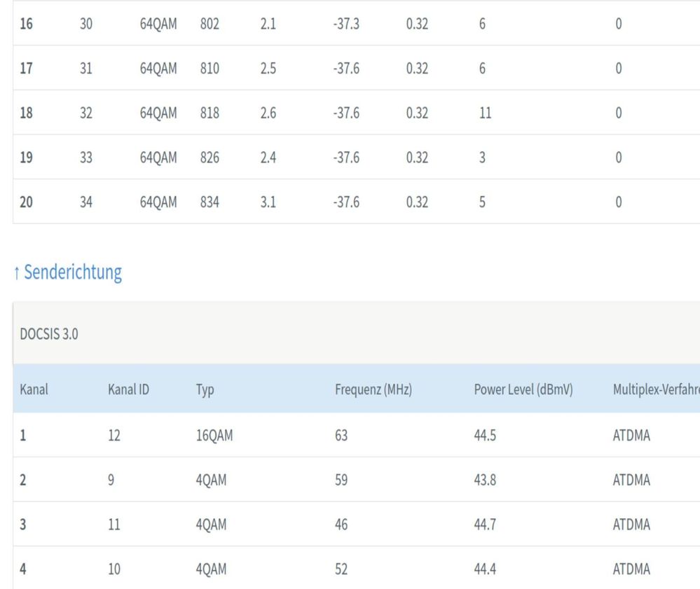
Task: Select the 16QAM type cell
Action: point(214,435)
